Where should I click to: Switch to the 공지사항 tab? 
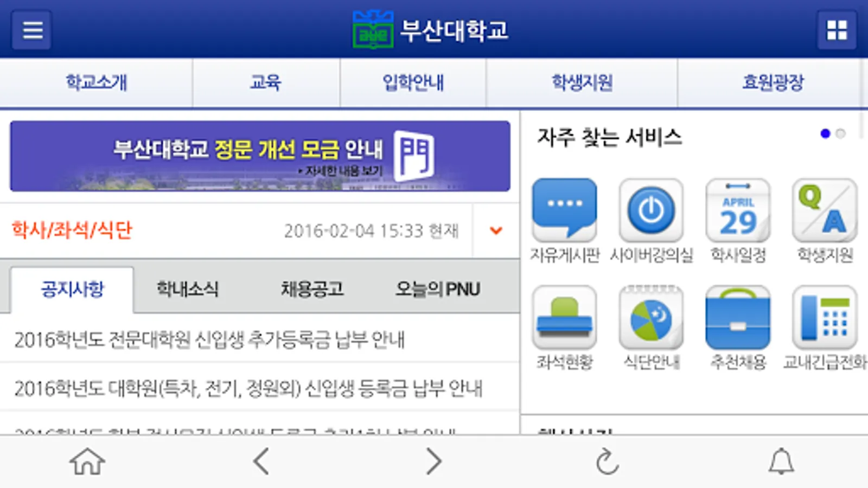(x=72, y=289)
